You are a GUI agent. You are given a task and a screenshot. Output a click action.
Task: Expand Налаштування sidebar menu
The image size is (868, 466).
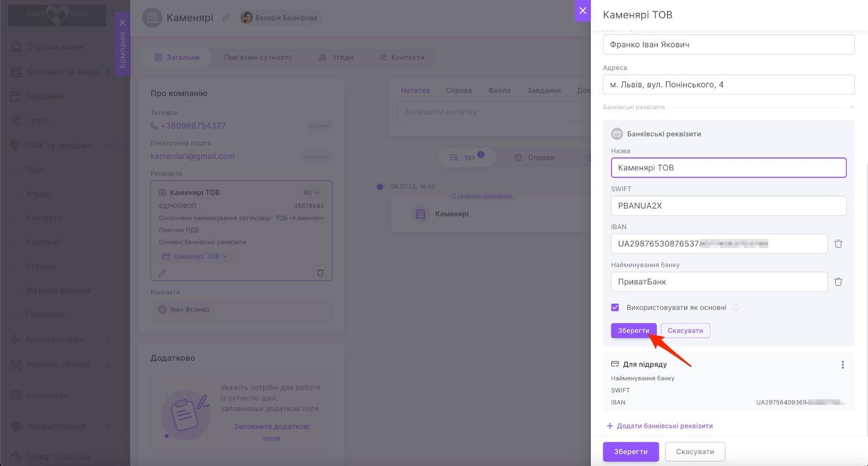click(108, 426)
